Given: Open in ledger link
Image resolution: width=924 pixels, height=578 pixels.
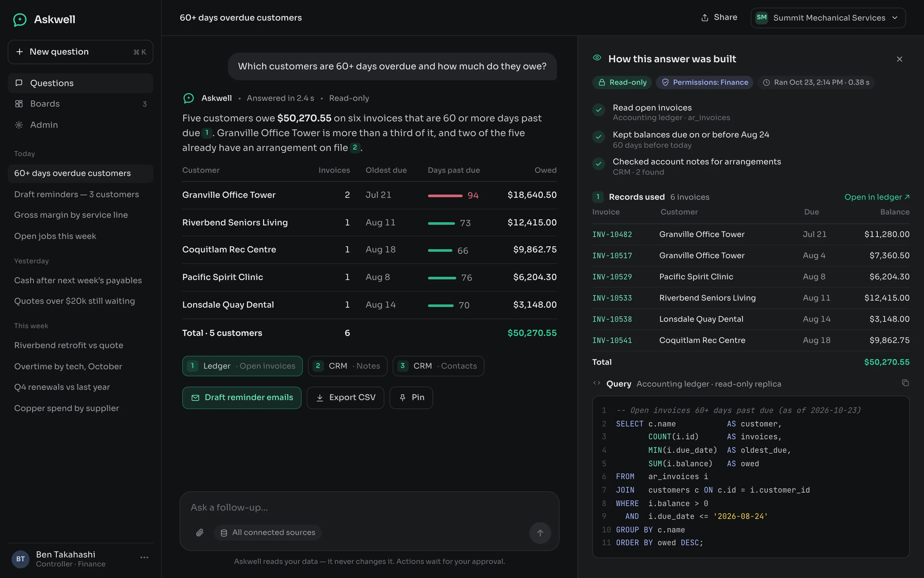Looking at the screenshot, I should [x=877, y=197].
